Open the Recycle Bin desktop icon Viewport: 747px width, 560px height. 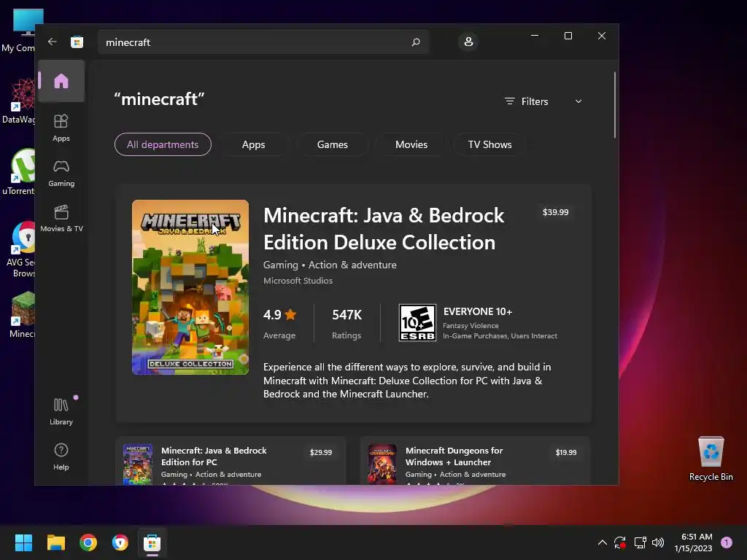711,459
